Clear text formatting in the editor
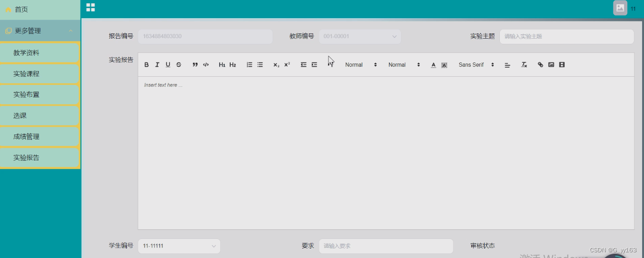Viewport: 644px width, 258px height. tap(524, 65)
